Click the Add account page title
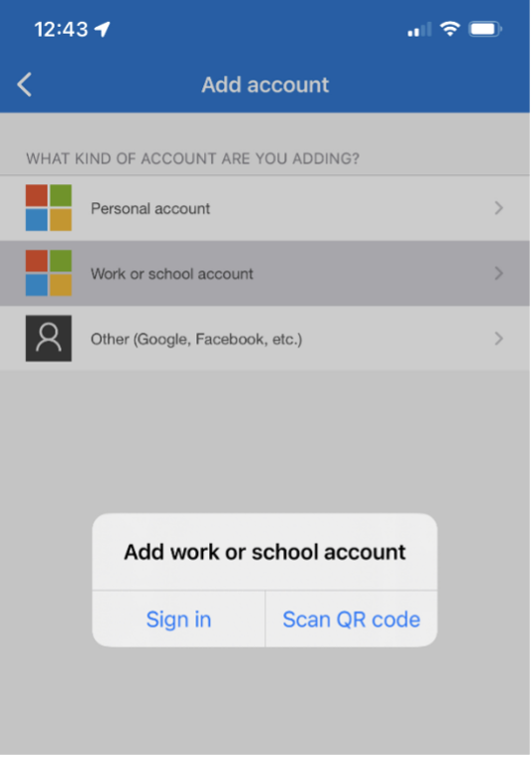 265,85
